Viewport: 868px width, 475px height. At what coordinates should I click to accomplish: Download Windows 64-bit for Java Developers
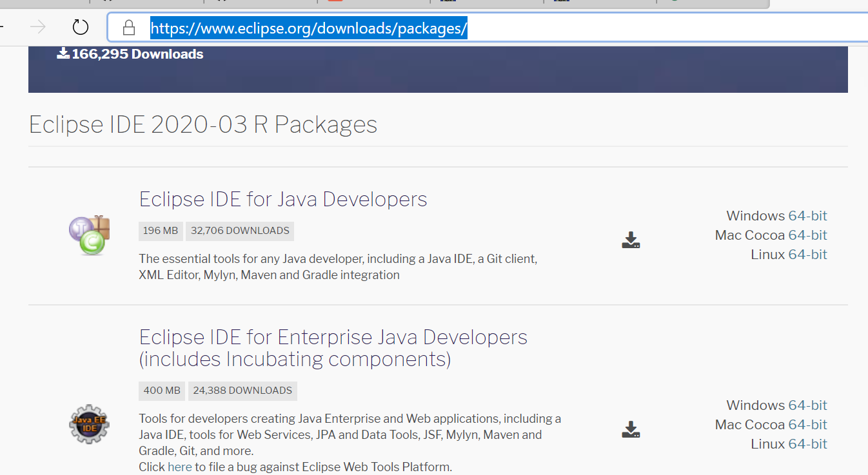[807, 216]
